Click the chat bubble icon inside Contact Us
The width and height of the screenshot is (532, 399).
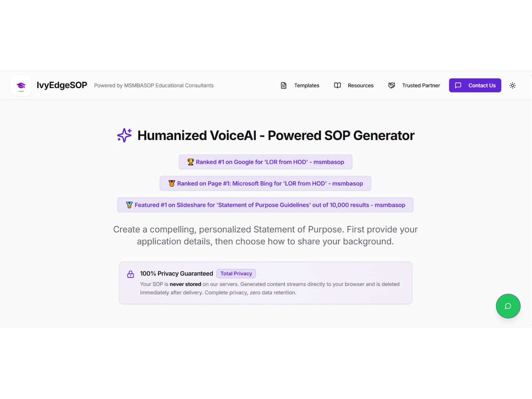coord(459,85)
